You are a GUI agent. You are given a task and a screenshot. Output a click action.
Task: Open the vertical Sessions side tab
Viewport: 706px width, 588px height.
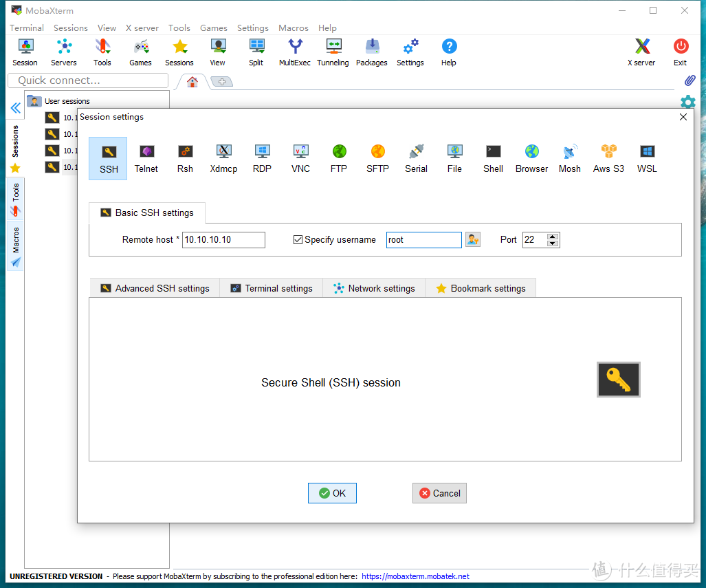pyautogui.click(x=15, y=148)
